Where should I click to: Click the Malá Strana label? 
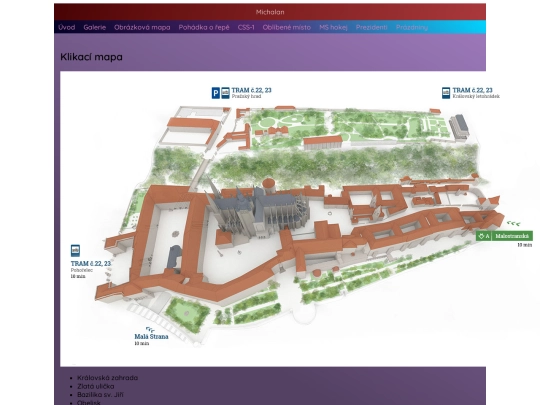pos(151,337)
